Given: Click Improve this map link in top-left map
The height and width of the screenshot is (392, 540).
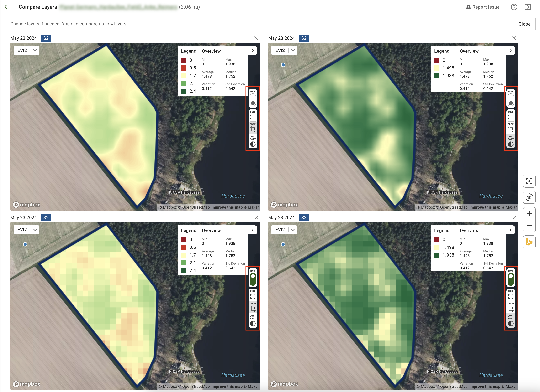Looking at the screenshot, I should pyautogui.click(x=227, y=207).
